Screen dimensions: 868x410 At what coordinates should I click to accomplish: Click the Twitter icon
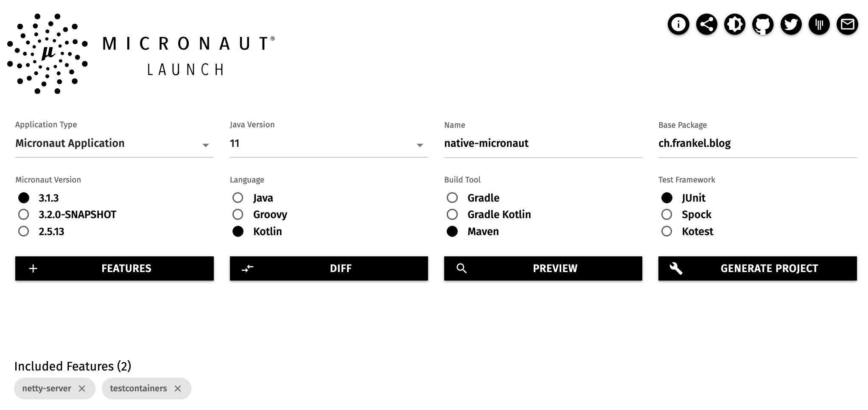coord(791,24)
